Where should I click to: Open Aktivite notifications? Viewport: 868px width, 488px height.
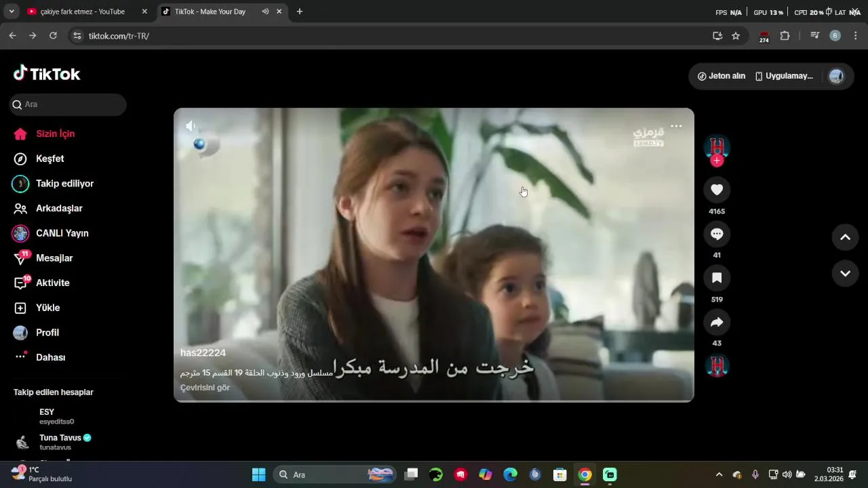click(52, 283)
